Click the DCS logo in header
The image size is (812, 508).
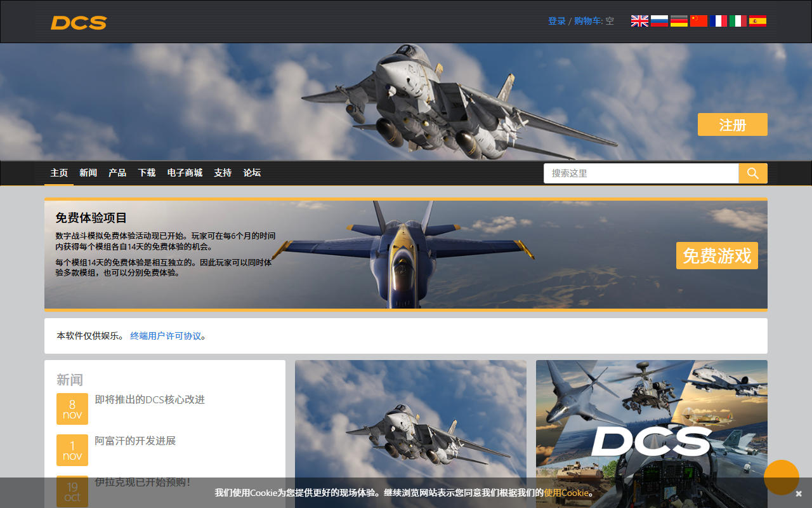click(79, 23)
